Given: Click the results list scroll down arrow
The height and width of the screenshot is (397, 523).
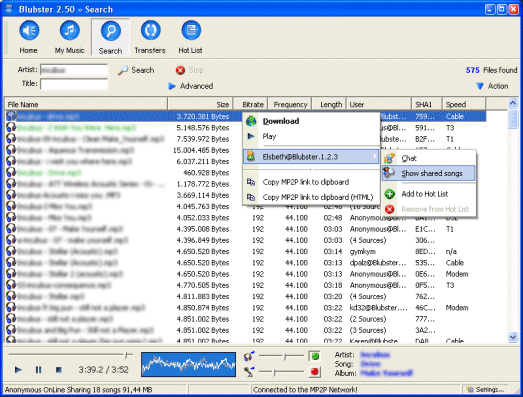Looking at the screenshot, I should click(513, 338).
